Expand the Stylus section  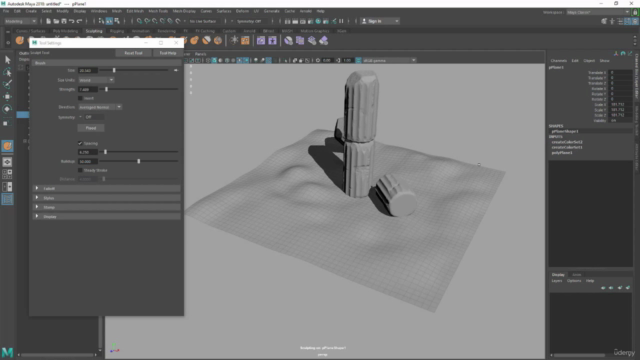pyautogui.click(x=107, y=198)
